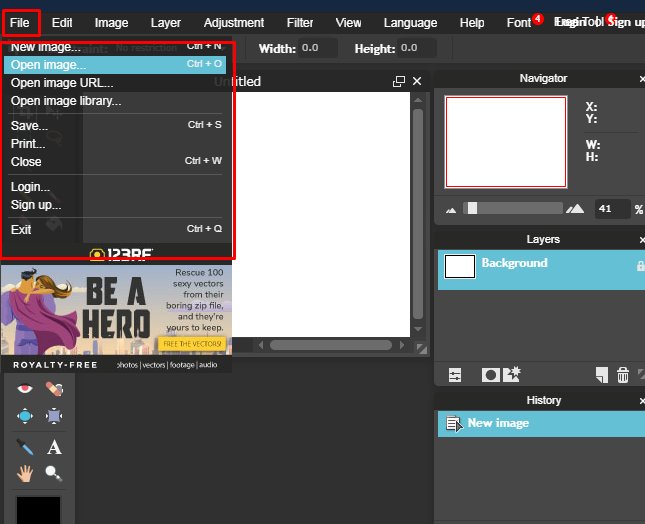645x524 pixels.
Task: Click canvas scroll left arrow
Action: (x=261, y=345)
